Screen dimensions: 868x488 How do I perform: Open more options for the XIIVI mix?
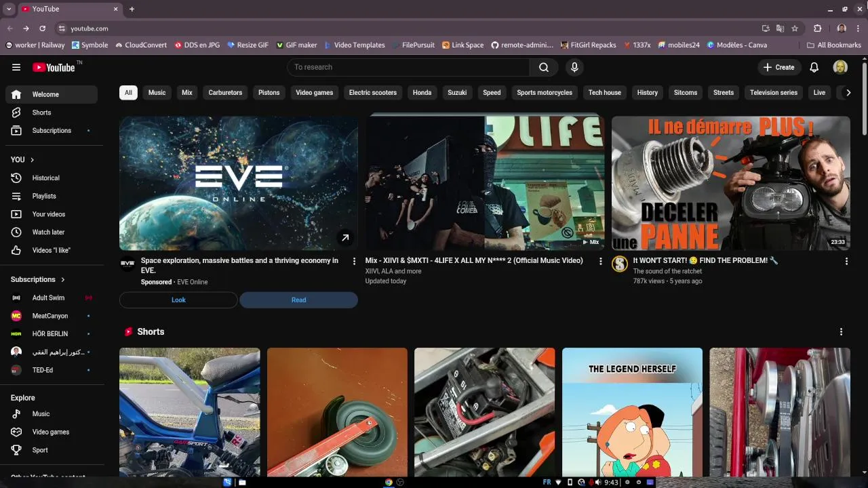tap(600, 261)
